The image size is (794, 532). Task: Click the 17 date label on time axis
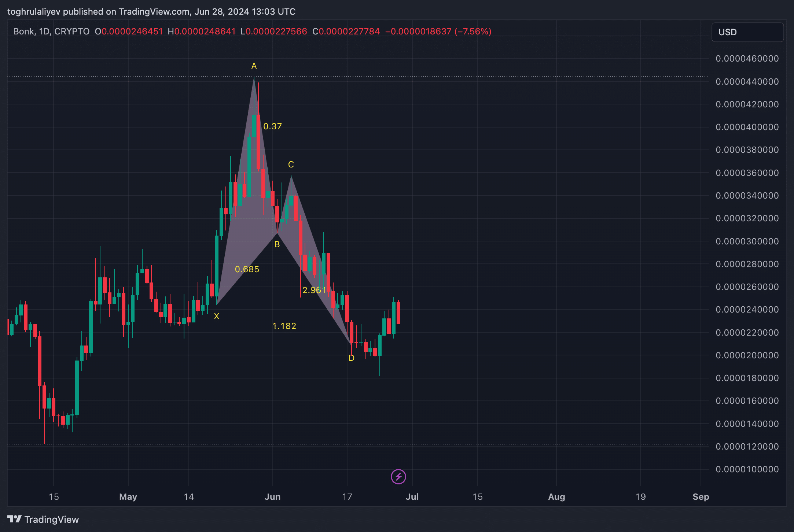tap(347, 497)
